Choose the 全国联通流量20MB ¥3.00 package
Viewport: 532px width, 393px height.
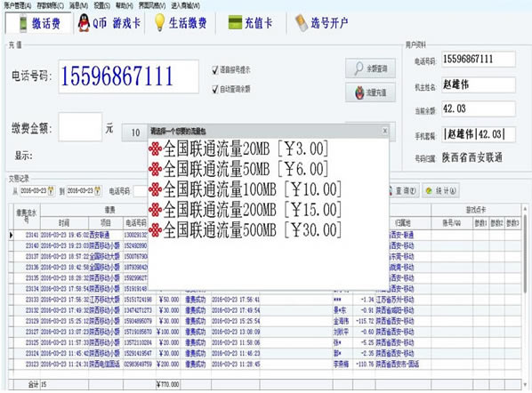[238, 148]
